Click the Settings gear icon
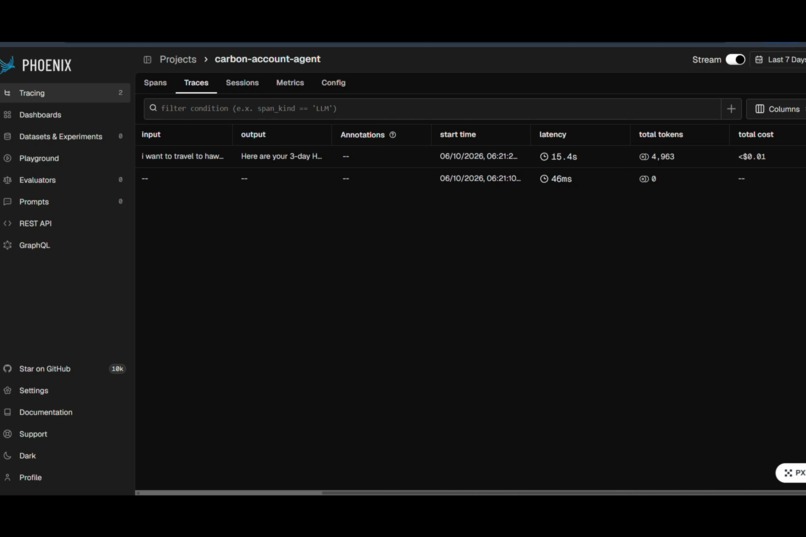Screen dimensions: 806x537 pyautogui.click(x=7, y=391)
